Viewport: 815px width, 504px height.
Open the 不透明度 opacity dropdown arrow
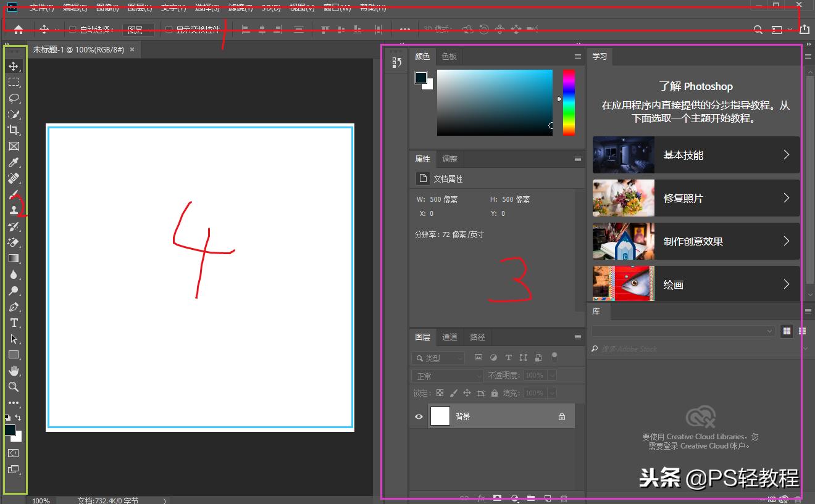[552, 375]
